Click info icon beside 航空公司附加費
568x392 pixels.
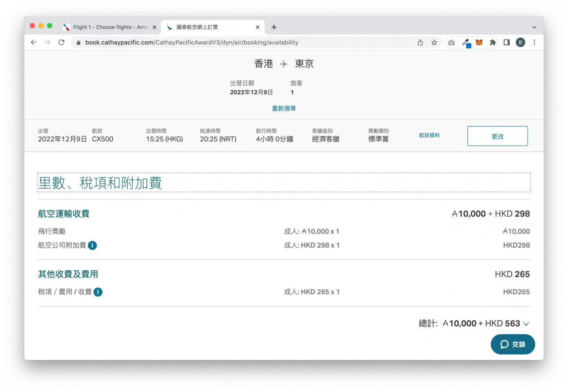coord(92,245)
